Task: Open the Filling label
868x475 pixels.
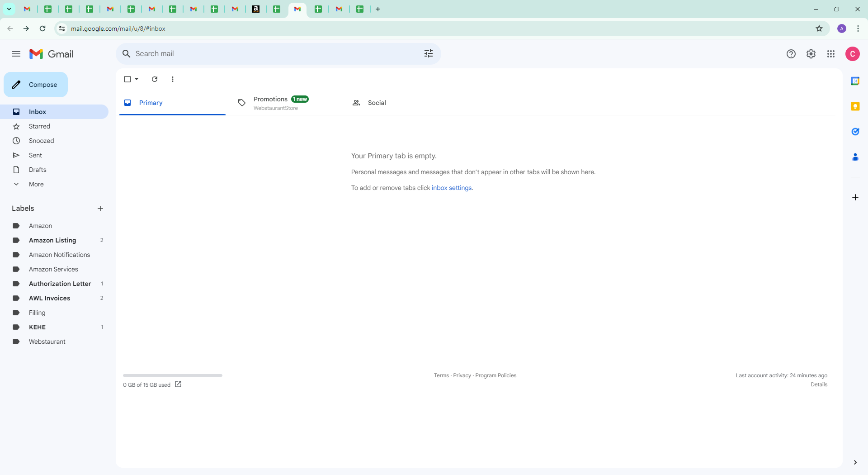Action: [x=54, y=313]
